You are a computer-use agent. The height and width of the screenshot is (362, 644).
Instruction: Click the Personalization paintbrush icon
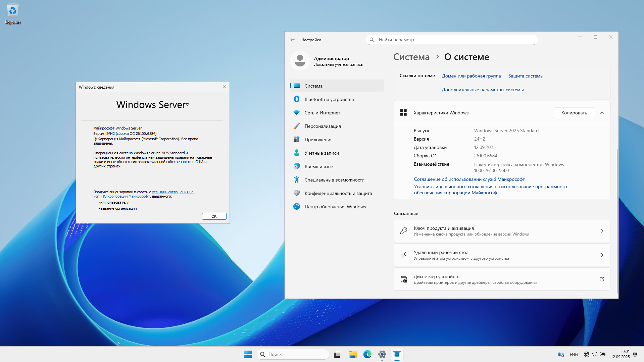(x=297, y=126)
